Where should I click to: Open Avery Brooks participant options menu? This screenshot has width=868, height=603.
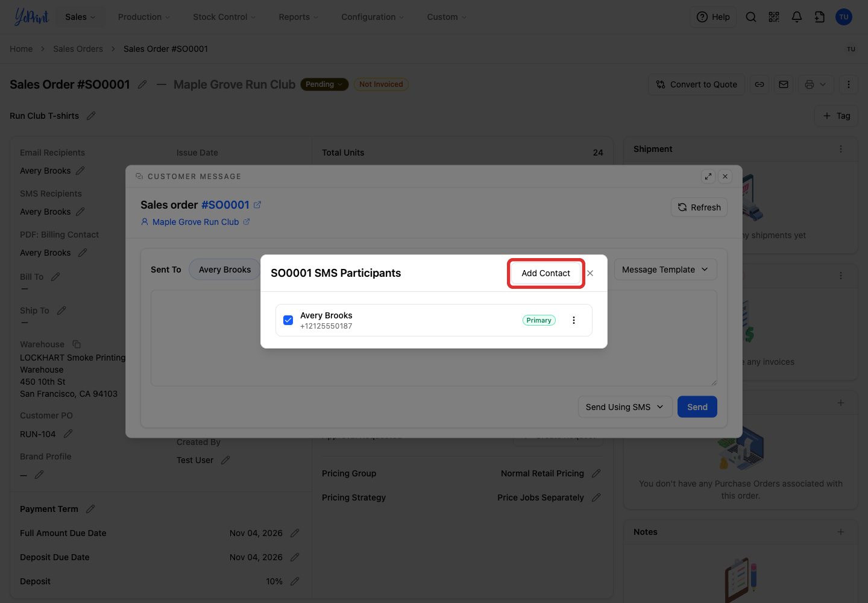point(574,320)
